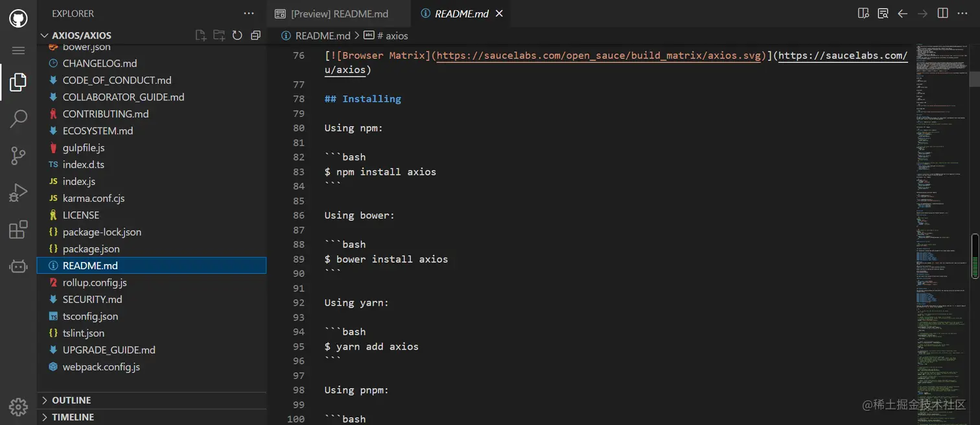Open tslint.json file
This screenshot has width=980, height=425.
coord(152,334)
